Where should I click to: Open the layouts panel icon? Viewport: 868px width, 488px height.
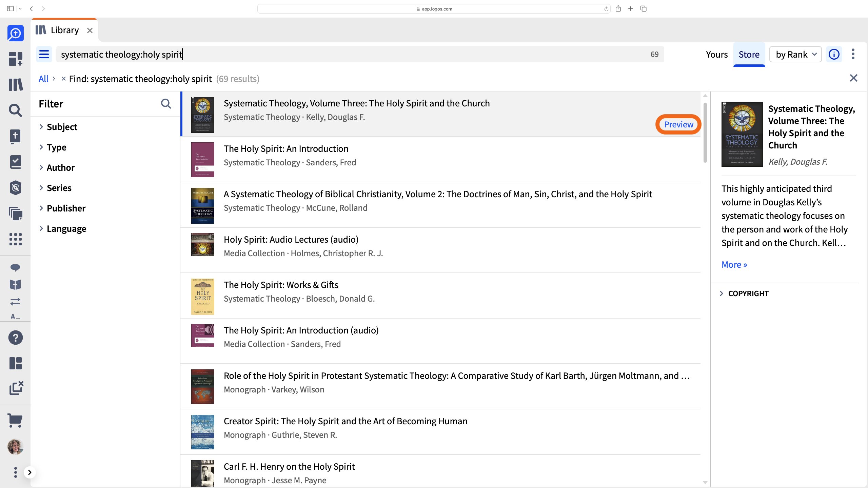16,363
